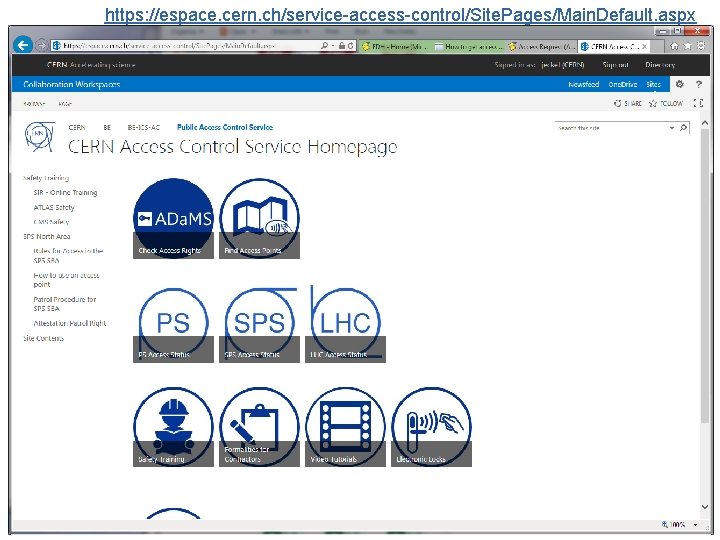Open the SPS Access Status tile
Screen dimensions: 720x540
[x=259, y=324]
